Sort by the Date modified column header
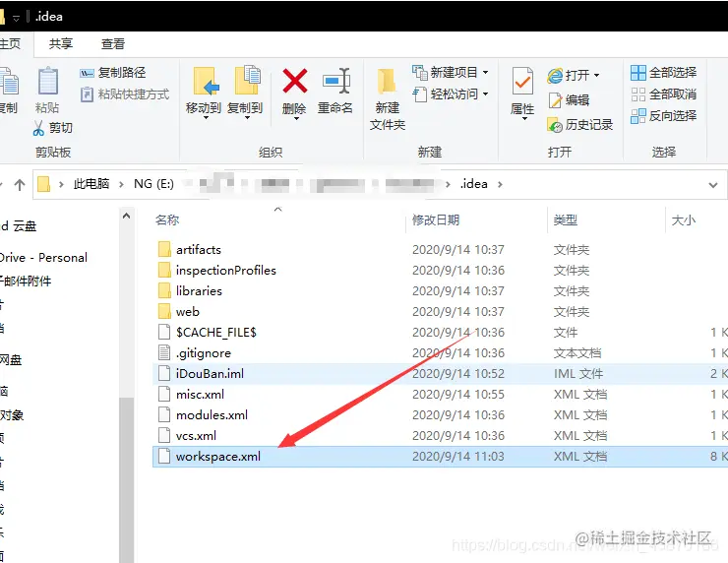This screenshot has height=563, width=728. pos(436,219)
